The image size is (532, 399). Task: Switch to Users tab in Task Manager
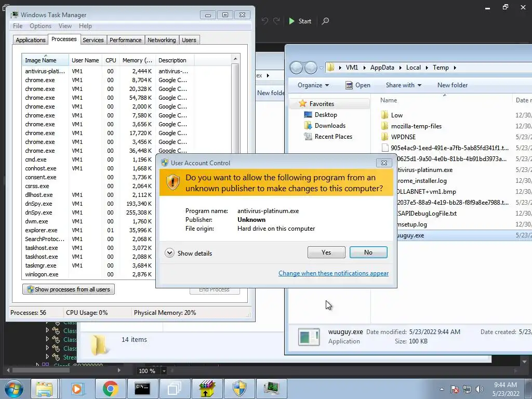click(189, 40)
